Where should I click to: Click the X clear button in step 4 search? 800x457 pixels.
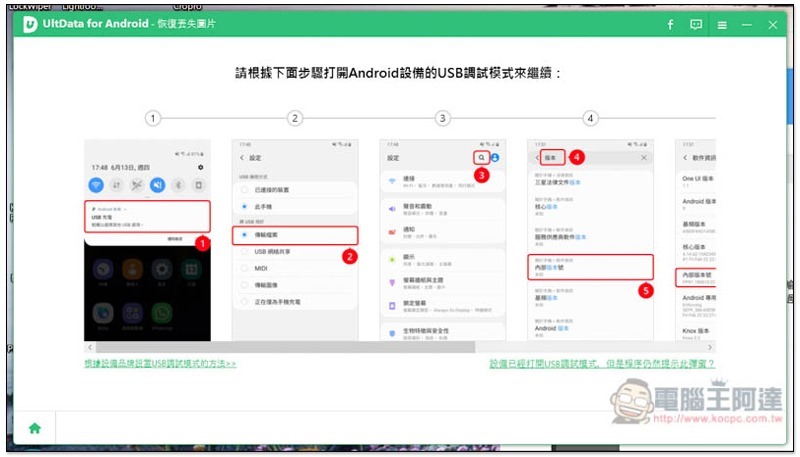(x=644, y=158)
